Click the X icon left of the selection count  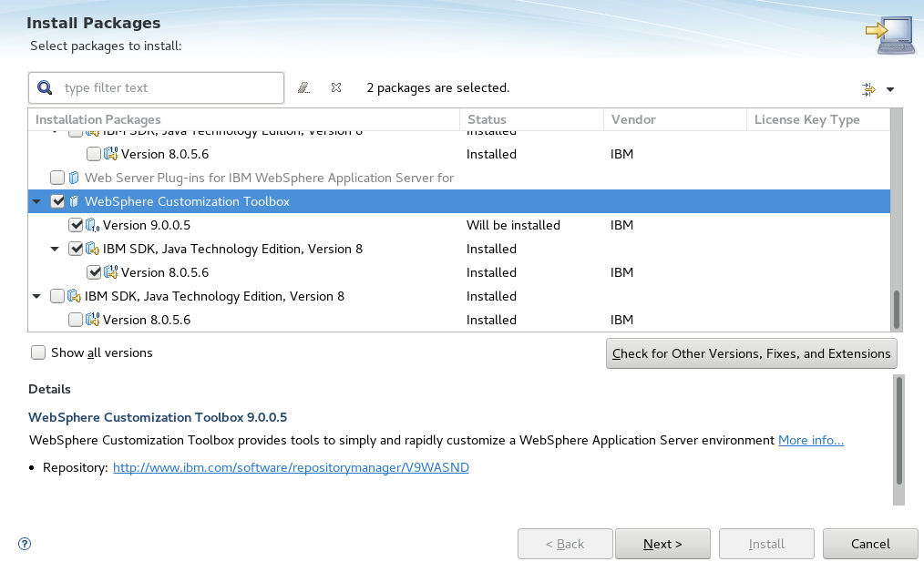tap(336, 87)
